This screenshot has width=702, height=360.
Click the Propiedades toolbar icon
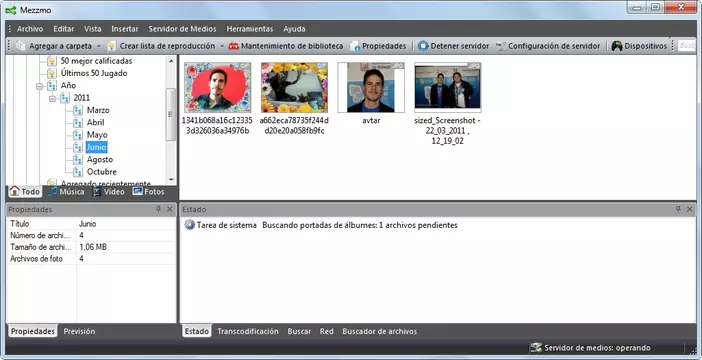point(355,46)
